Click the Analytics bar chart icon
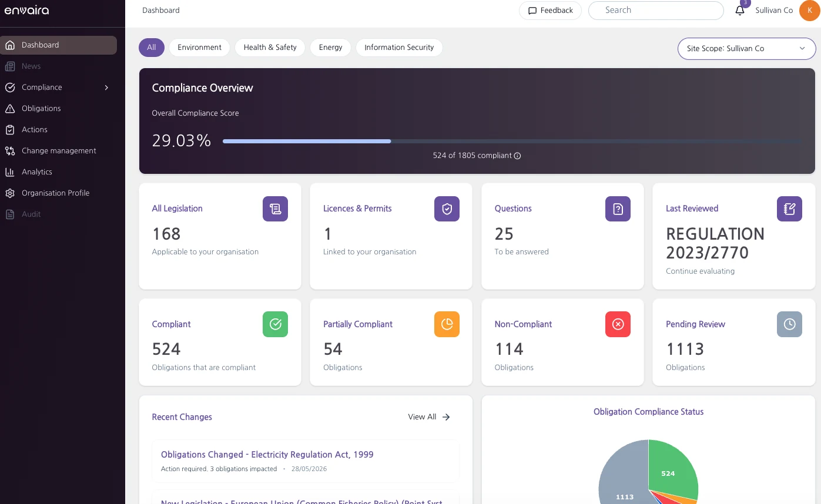 (10, 172)
